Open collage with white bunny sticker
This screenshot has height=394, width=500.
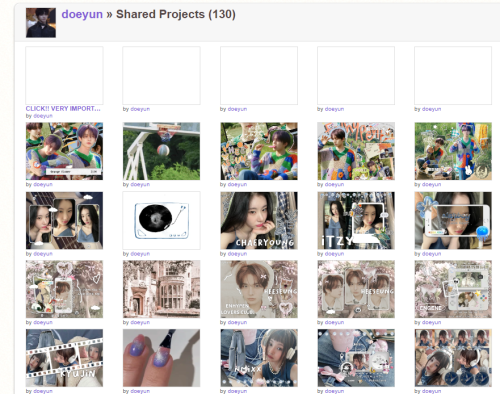tap(453, 151)
